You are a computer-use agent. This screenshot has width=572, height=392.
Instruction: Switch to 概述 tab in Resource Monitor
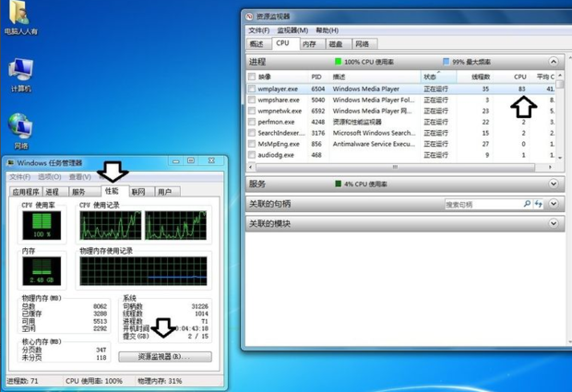pyautogui.click(x=258, y=43)
